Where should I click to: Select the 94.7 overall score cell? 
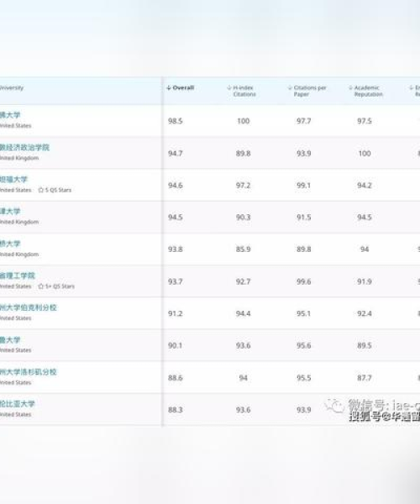pyautogui.click(x=175, y=154)
